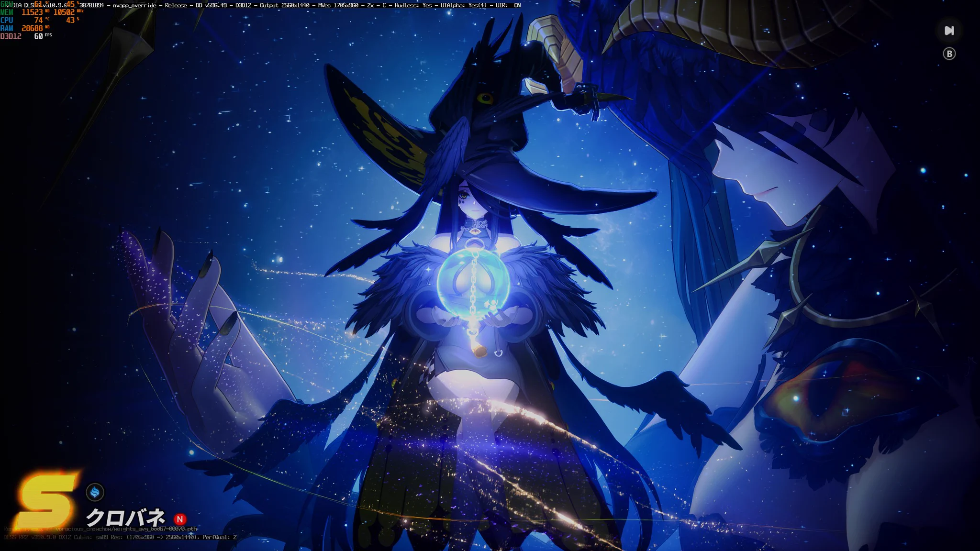Viewport: 980px width, 551px height.
Task: Click the character's visible eye under hat
Action: tap(463, 195)
